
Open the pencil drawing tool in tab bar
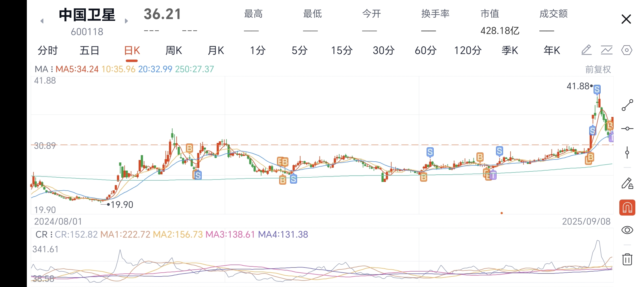pos(586,50)
